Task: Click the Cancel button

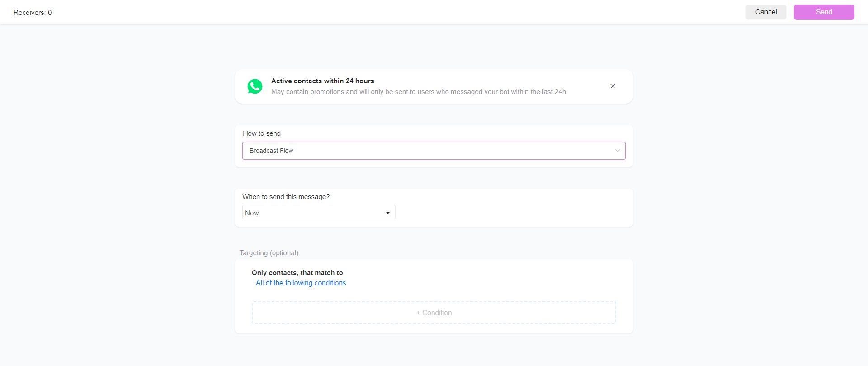Action: tap(766, 12)
